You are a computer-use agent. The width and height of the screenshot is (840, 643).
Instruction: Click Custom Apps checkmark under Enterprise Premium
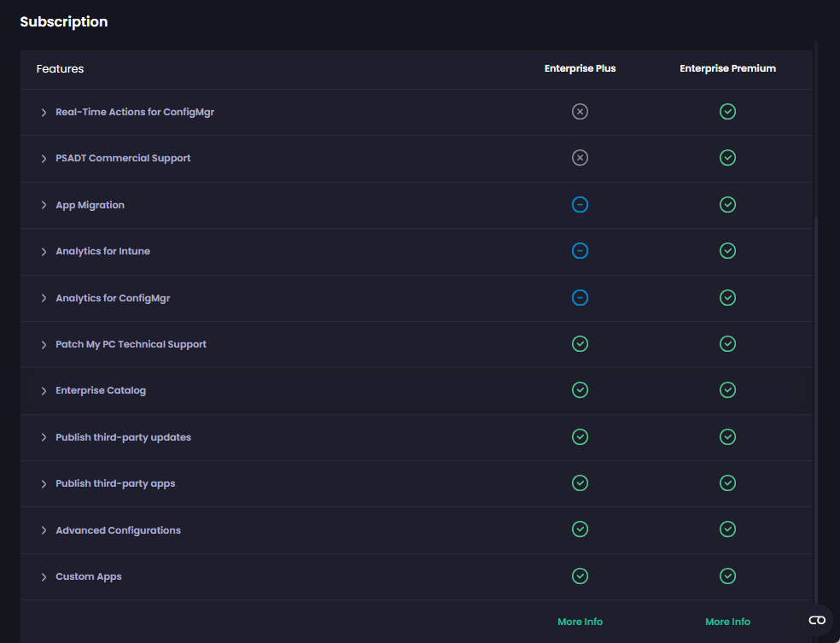727,576
